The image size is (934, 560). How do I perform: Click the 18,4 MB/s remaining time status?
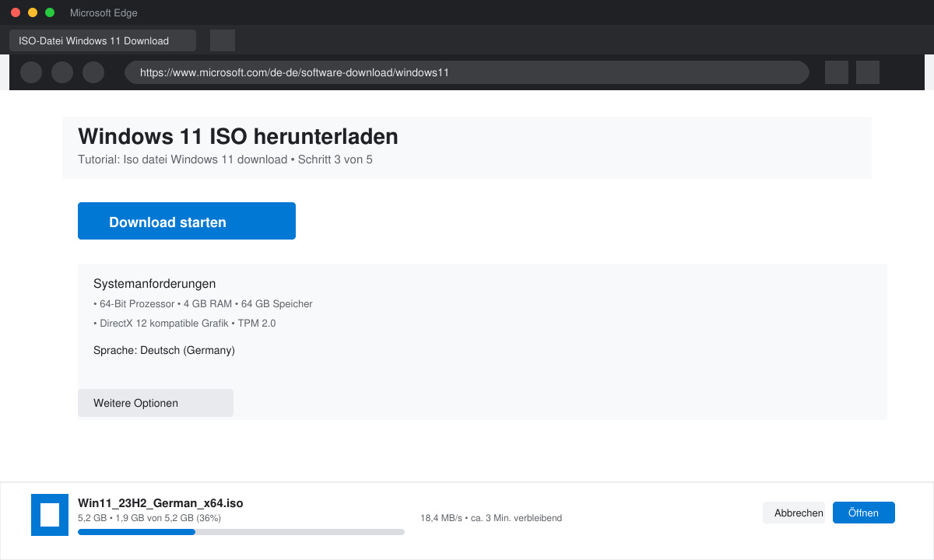coord(491,517)
